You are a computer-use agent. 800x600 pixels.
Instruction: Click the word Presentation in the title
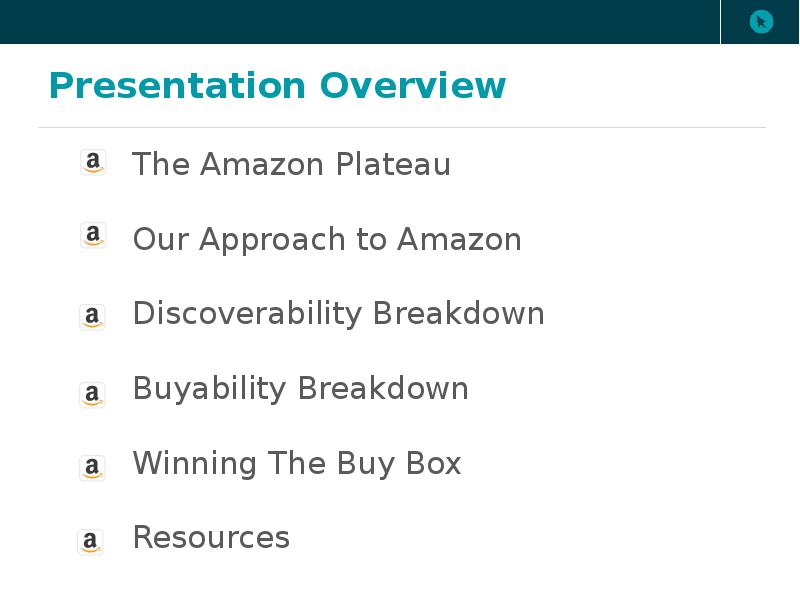click(177, 86)
